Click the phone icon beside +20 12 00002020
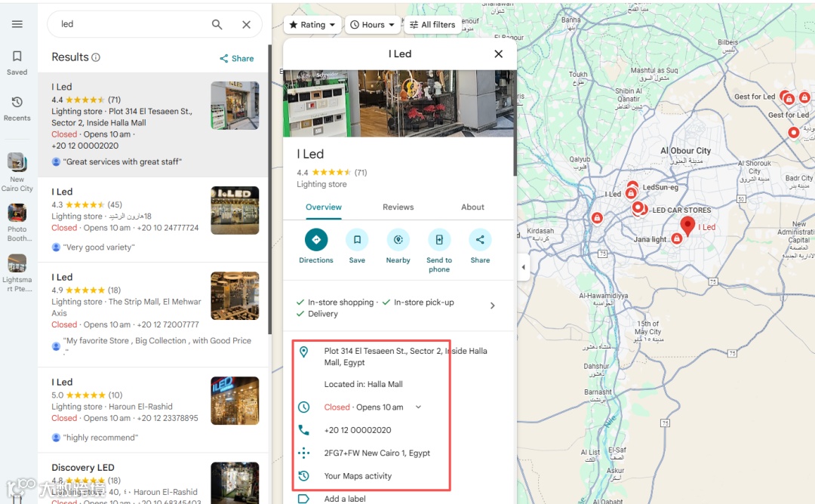This screenshot has height=504, width=815. (304, 430)
